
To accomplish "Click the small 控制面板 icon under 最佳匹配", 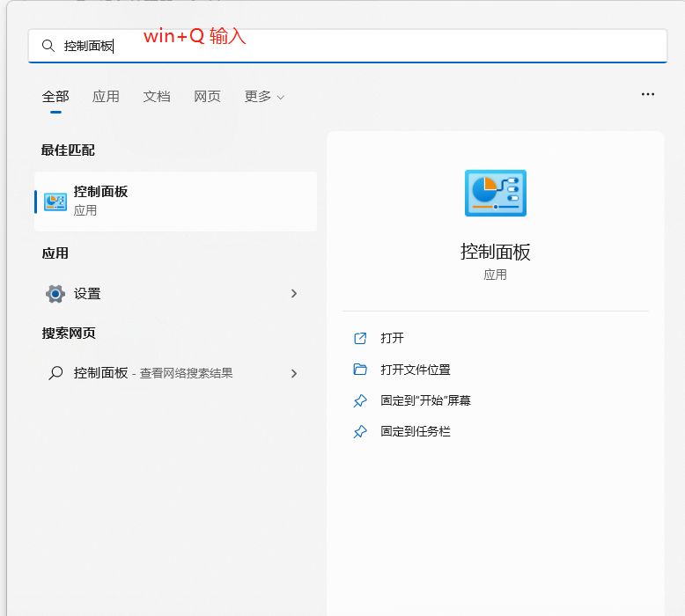I will pos(55,202).
